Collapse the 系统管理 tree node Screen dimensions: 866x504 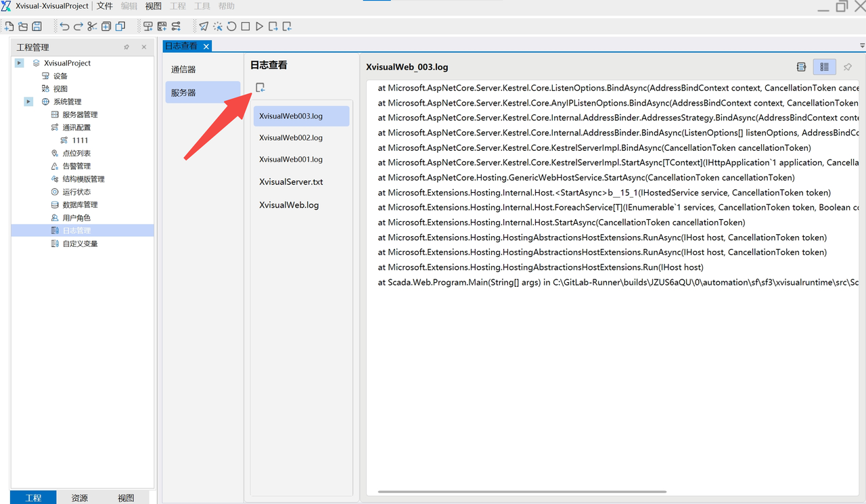pyautogui.click(x=28, y=101)
